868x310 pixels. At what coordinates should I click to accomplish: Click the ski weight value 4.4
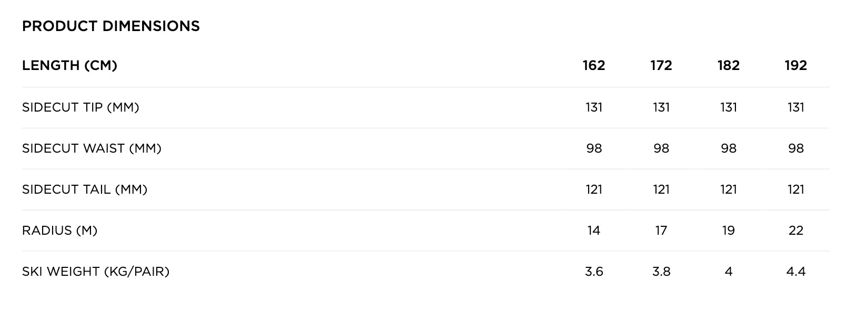(795, 272)
